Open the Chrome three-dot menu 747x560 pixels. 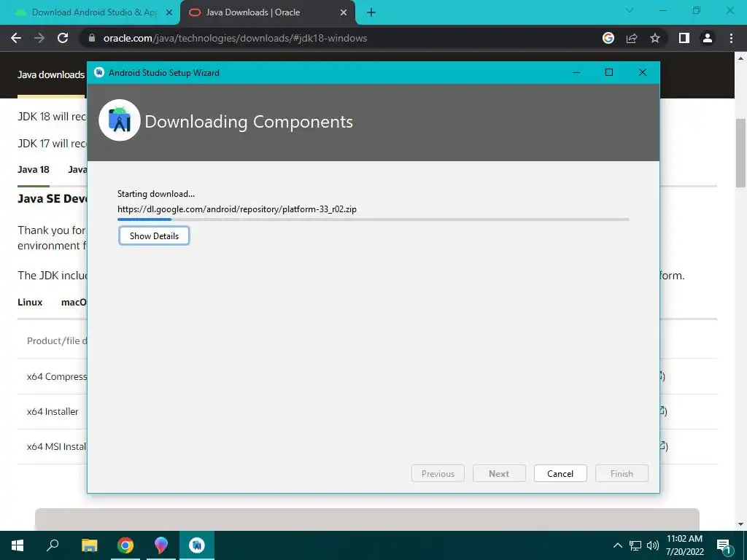tap(731, 38)
